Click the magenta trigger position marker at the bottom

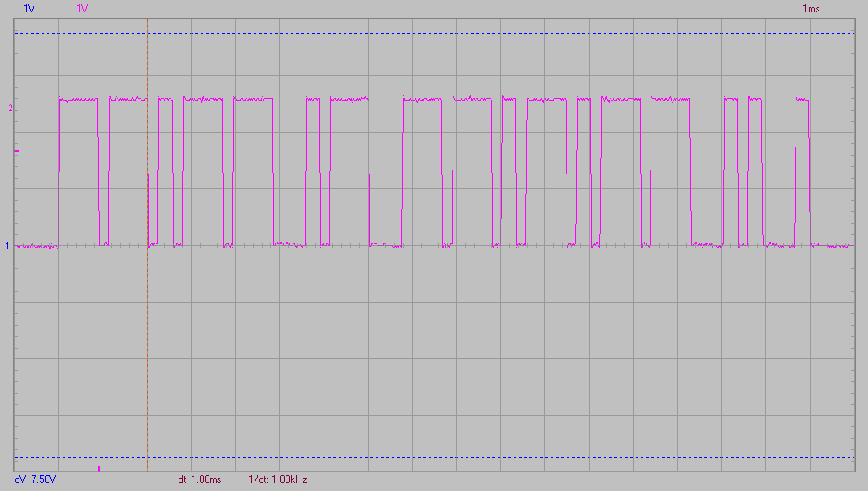(x=99, y=469)
